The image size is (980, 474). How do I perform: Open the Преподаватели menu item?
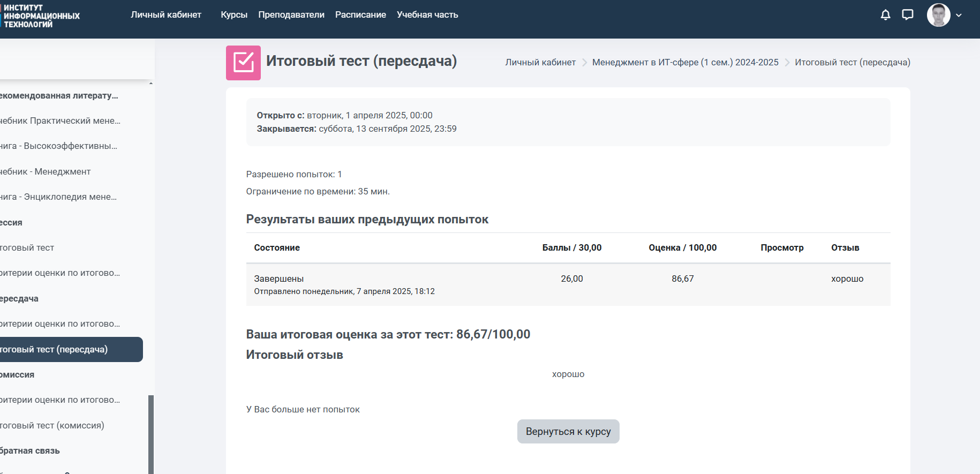(291, 15)
